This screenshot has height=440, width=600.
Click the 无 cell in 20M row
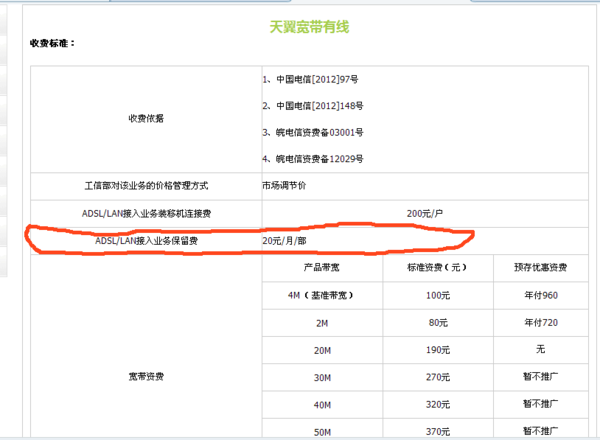pyautogui.click(x=540, y=349)
